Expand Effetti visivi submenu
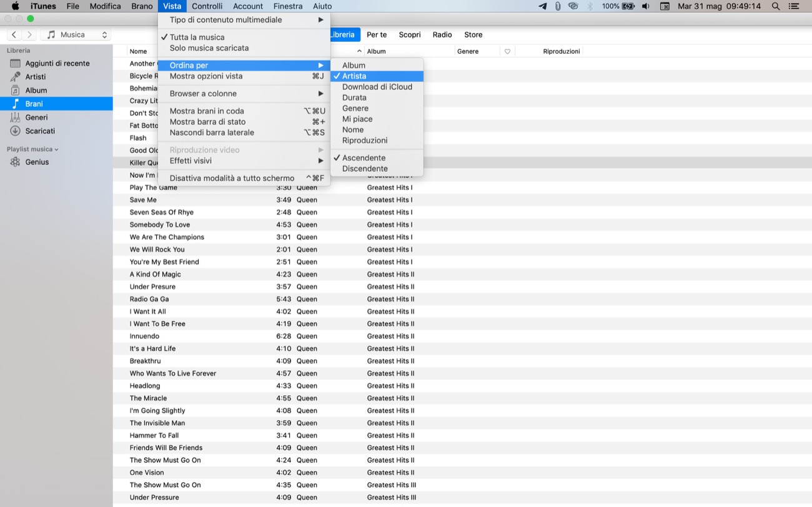Screen dimensions: 812x507 (244, 160)
